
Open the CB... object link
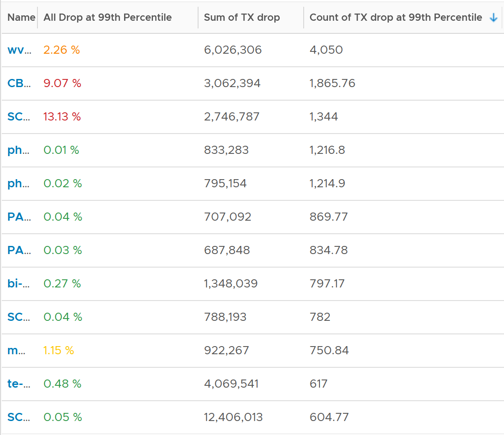(x=19, y=83)
